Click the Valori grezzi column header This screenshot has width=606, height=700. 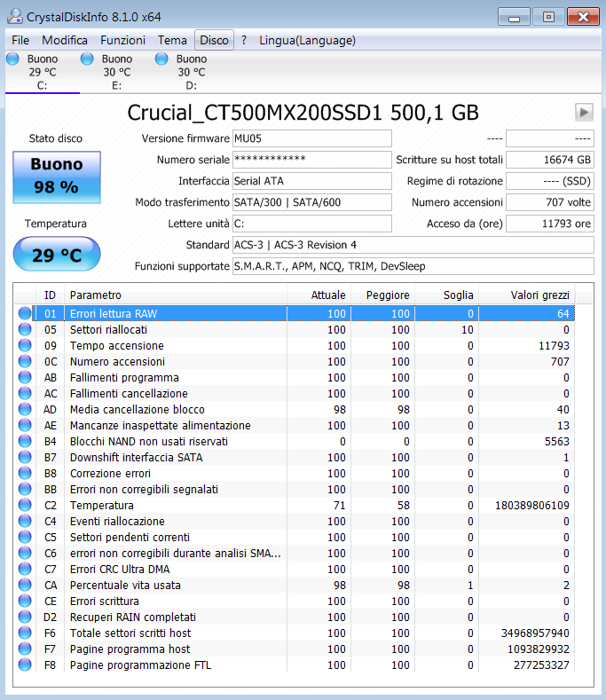pyautogui.click(x=527, y=295)
